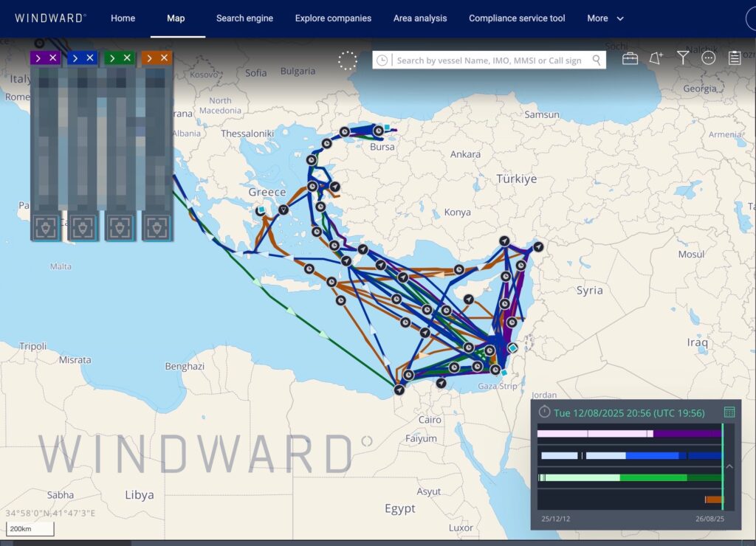This screenshot has height=546, width=756.
Task: Open the Search engine tab
Action: tap(244, 18)
